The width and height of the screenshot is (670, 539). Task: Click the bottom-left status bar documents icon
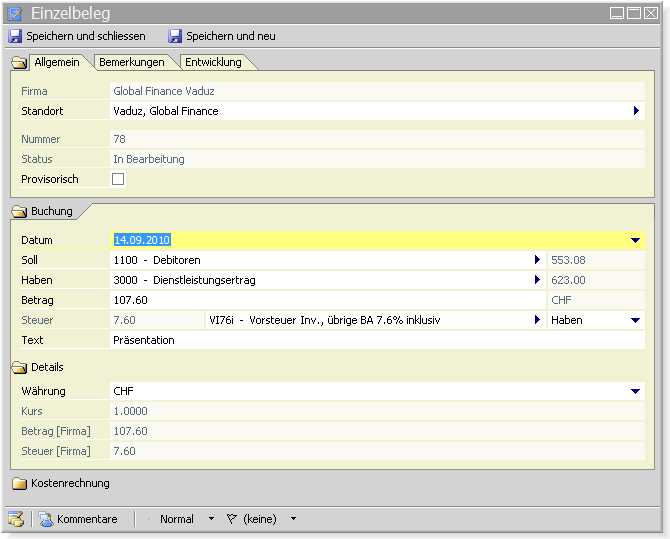pos(16,519)
